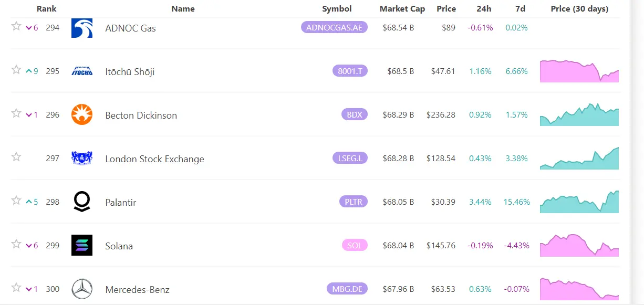Image resolution: width=644 pixels, height=305 pixels.
Task: Click the Solana logo icon
Action: point(81,245)
